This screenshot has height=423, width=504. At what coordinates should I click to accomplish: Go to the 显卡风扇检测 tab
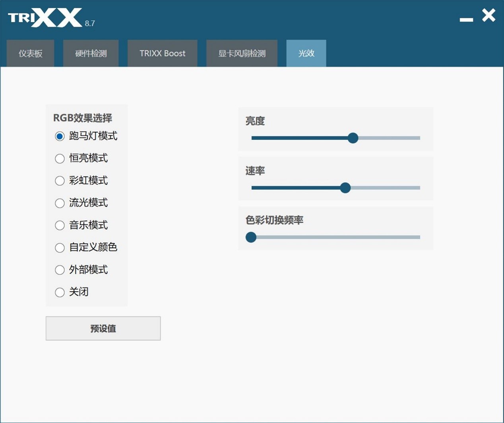point(242,53)
